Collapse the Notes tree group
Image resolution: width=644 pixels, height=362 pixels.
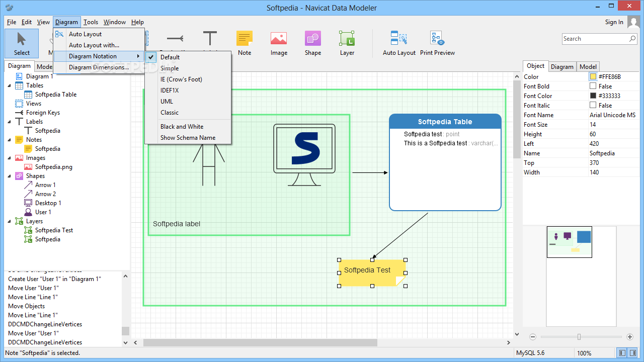tap(10, 140)
